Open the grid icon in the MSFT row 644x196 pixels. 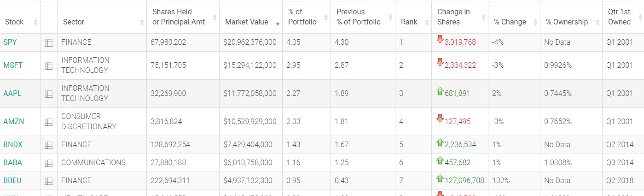pos(49,66)
